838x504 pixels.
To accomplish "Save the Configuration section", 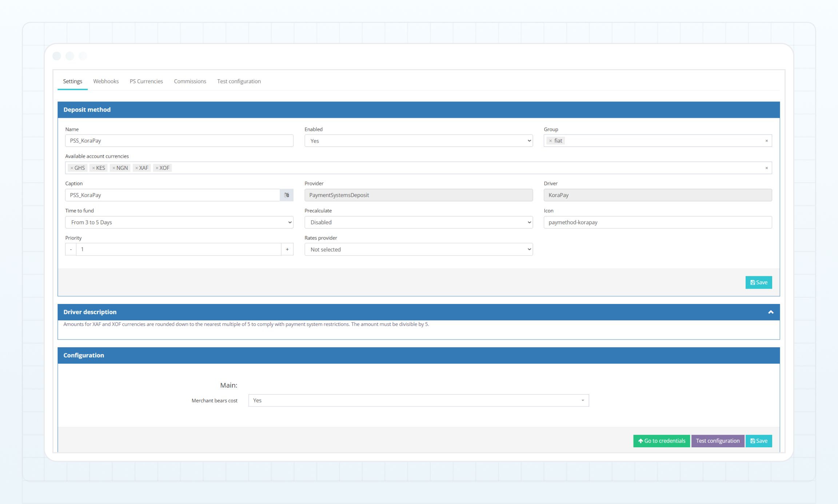I will click(759, 441).
